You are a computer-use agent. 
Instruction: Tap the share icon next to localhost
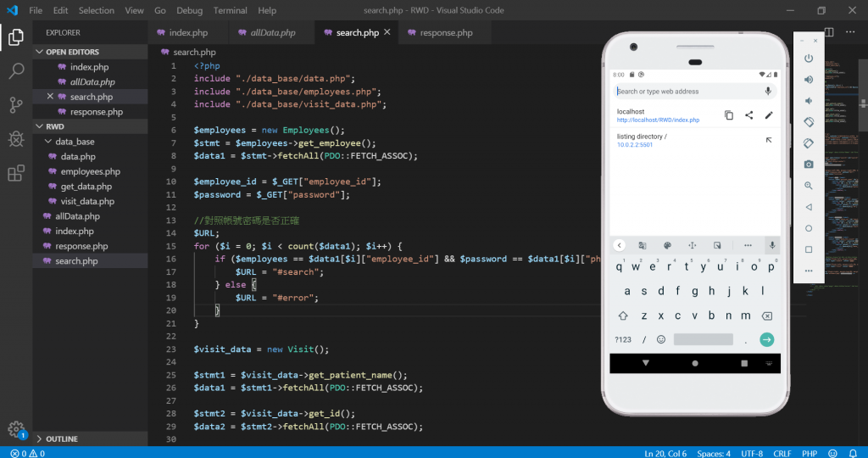748,115
